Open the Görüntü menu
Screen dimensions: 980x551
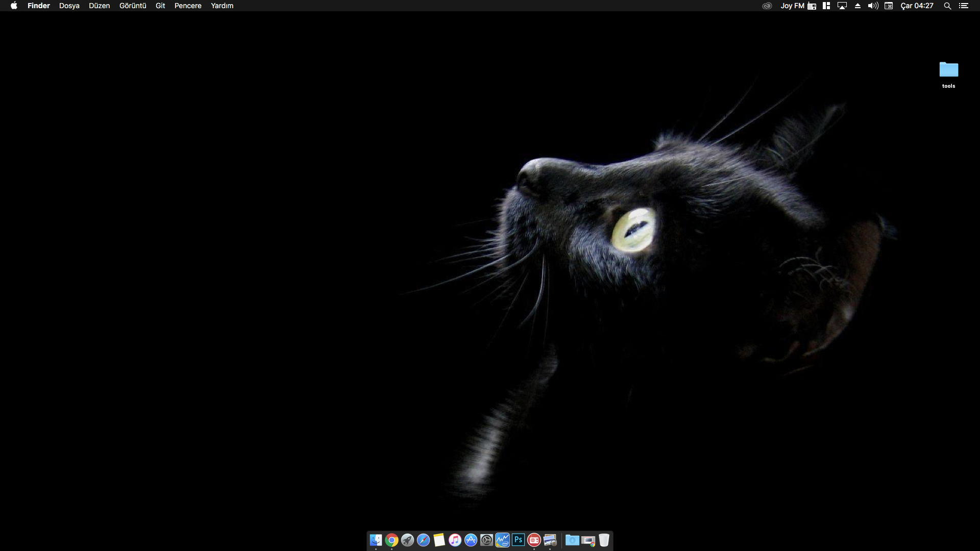[133, 6]
